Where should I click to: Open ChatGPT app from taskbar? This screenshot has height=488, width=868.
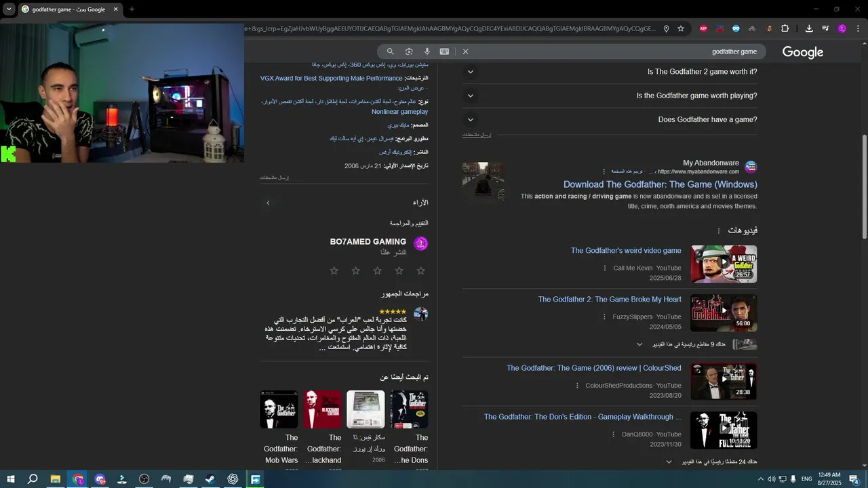coord(233,479)
